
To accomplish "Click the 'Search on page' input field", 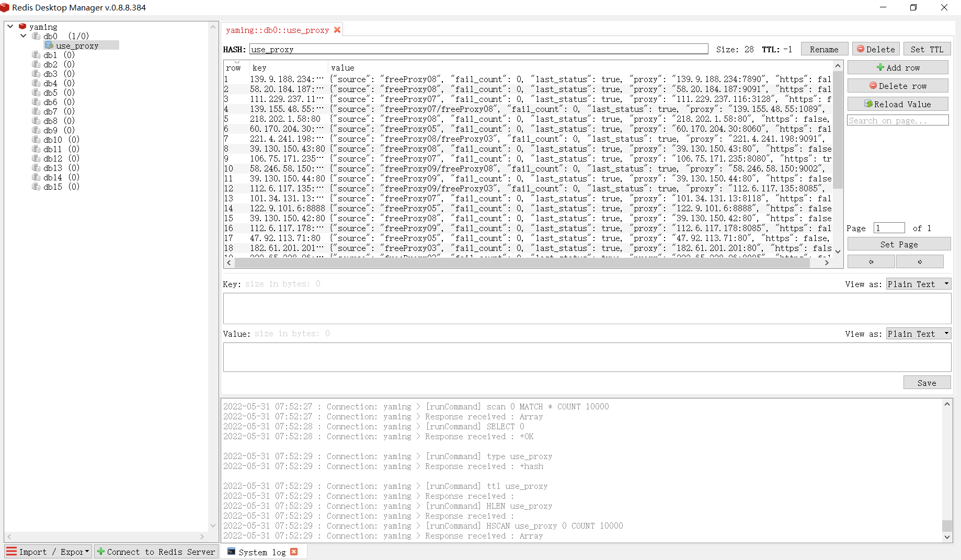I will point(897,120).
